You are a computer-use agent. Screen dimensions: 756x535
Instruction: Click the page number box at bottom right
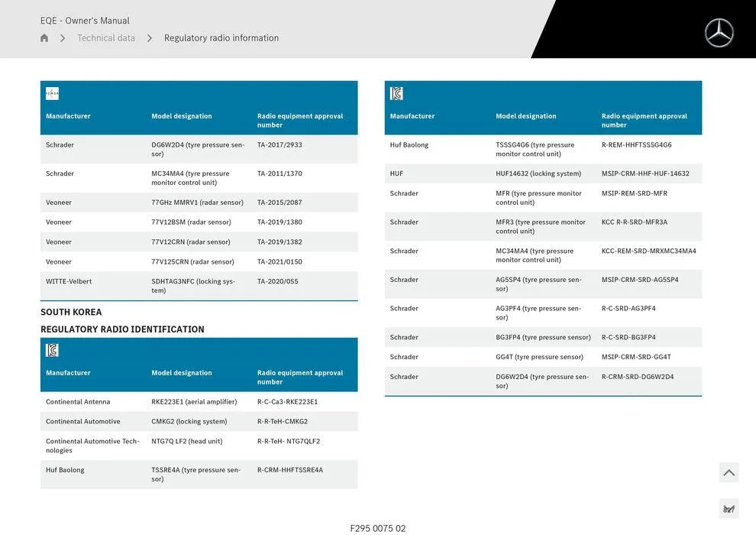(x=729, y=509)
